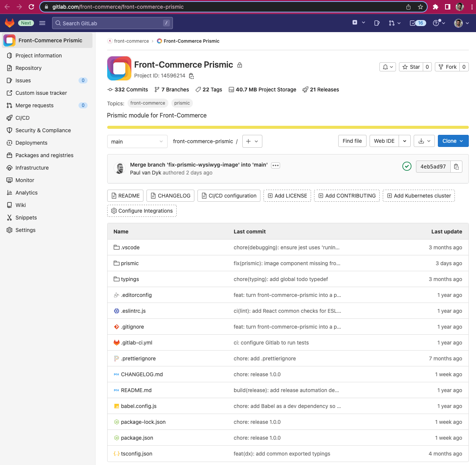The height and width of the screenshot is (465, 476).
Task: Open the README button
Action: [125, 196]
